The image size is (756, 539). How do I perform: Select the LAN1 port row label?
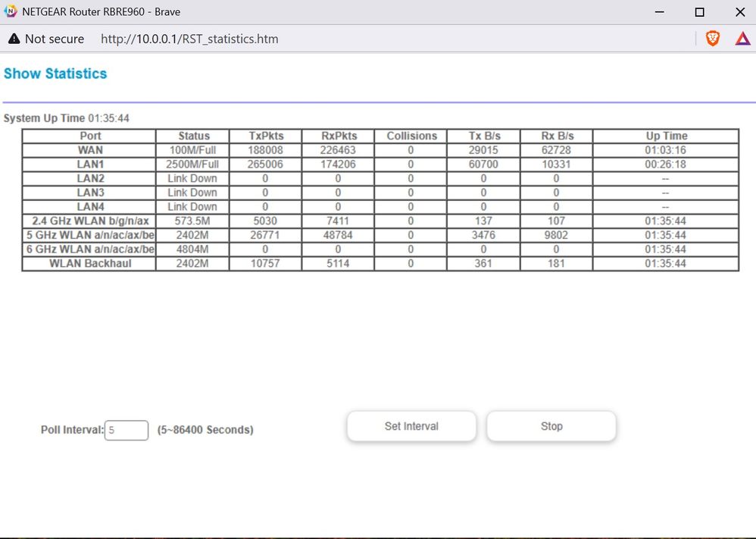[90, 164]
